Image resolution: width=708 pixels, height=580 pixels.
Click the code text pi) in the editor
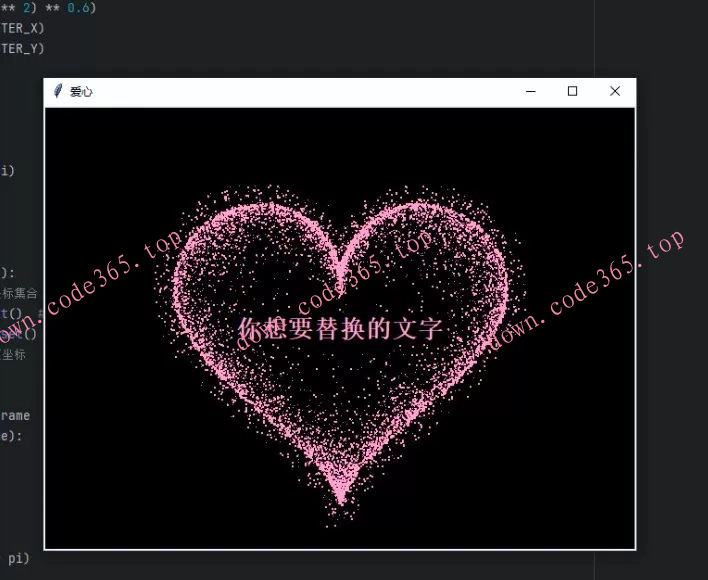tap(19, 558)
